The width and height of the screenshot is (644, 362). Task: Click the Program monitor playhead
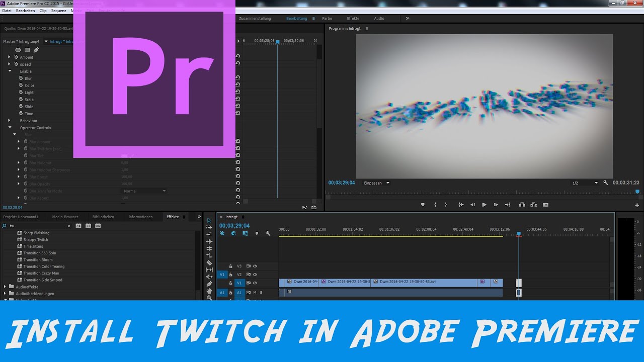coord(637,192)
